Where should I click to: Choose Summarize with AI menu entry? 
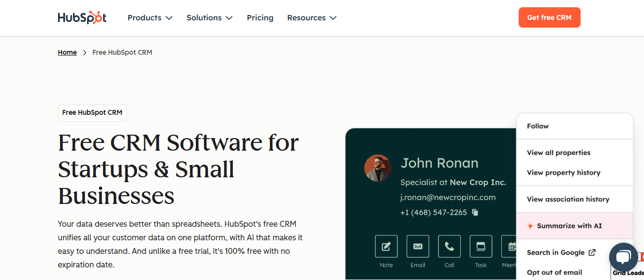[575, 226]
